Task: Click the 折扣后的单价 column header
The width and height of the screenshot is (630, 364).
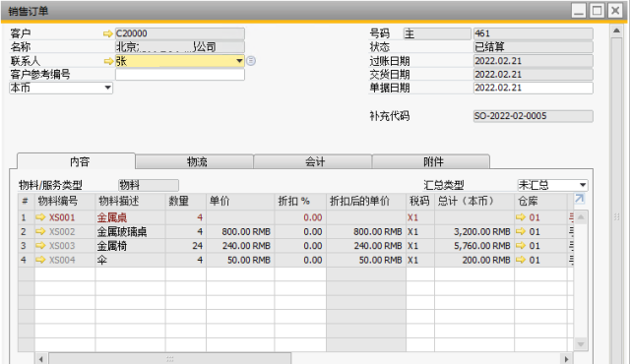Action: click(366, 201)
